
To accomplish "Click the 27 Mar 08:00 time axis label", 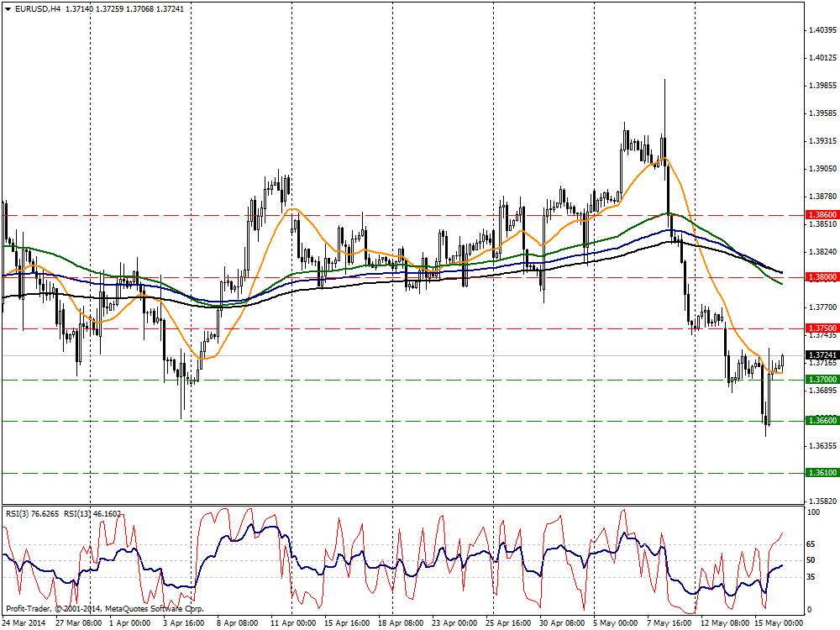I will 79,623.
